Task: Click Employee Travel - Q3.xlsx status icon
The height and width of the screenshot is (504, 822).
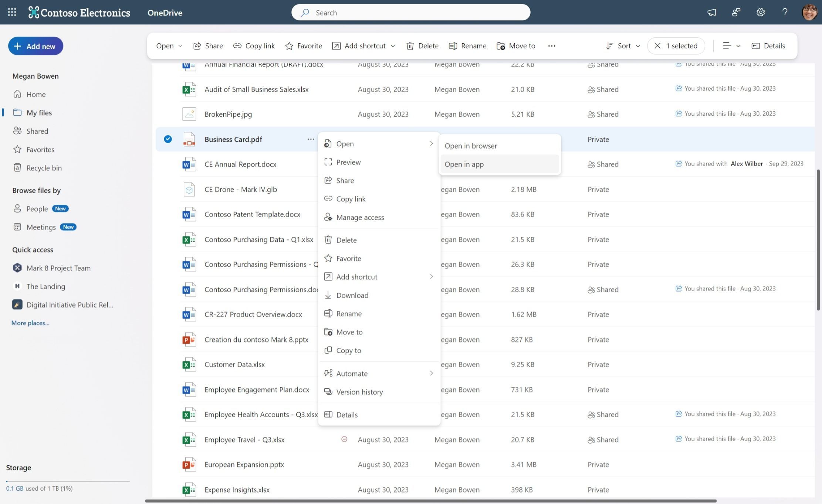Action: pyautogui.click(x=344, y=439)
